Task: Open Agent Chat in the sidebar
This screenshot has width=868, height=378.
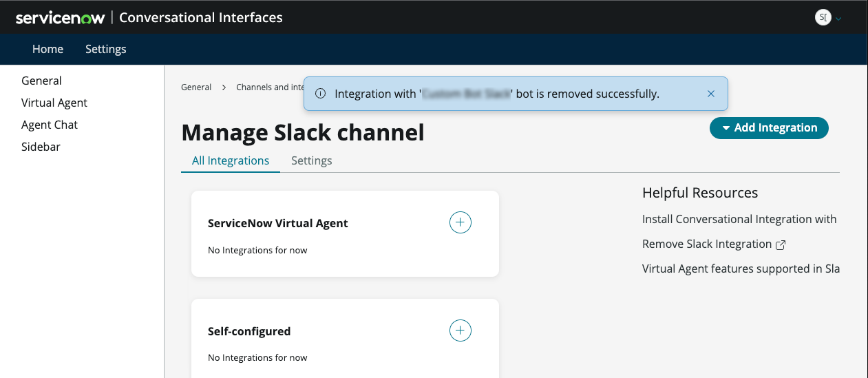Action: (50, 125)
